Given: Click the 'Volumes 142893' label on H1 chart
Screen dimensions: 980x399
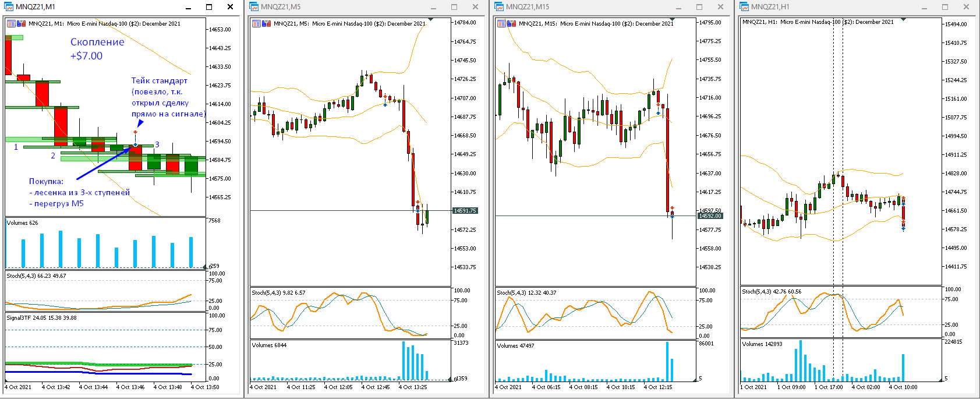Looking at the screenshot, I should click(762, 344).
